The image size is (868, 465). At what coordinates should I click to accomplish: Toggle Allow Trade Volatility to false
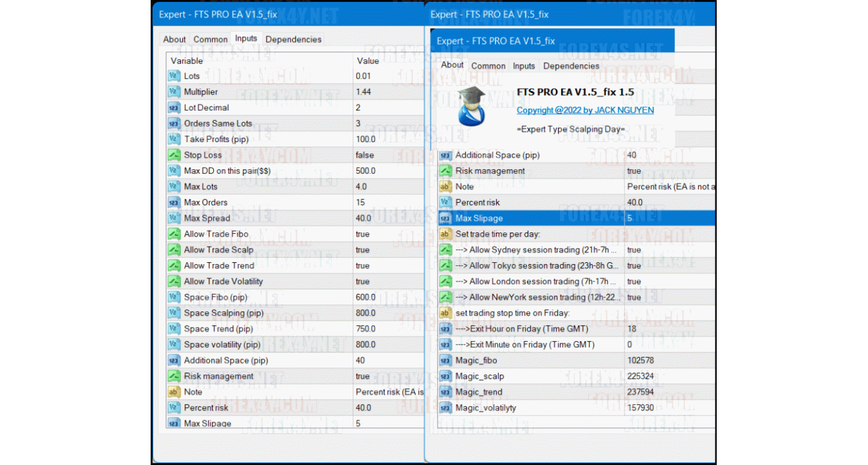pyautogui.click(x=372, y=281)
